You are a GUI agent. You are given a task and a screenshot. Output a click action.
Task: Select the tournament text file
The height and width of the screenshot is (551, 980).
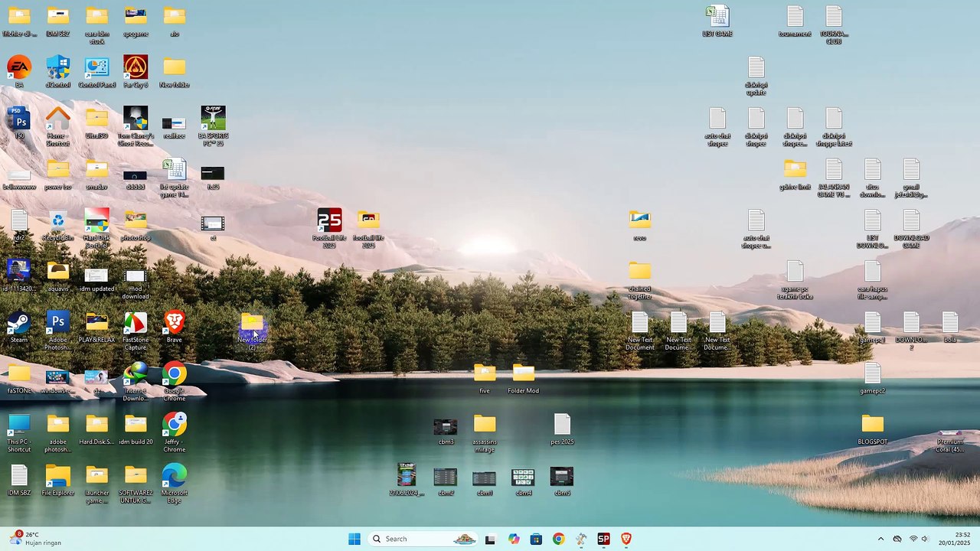(795, 17)
